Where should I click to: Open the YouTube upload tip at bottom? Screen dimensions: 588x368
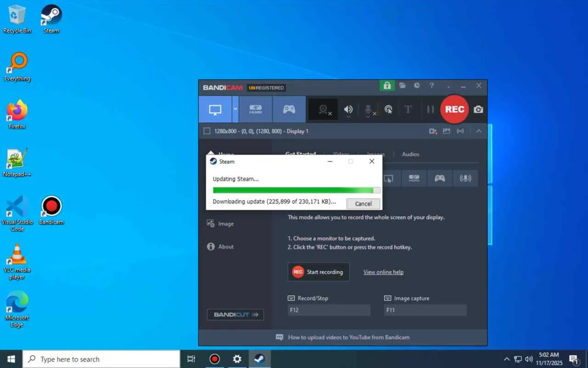343,337
